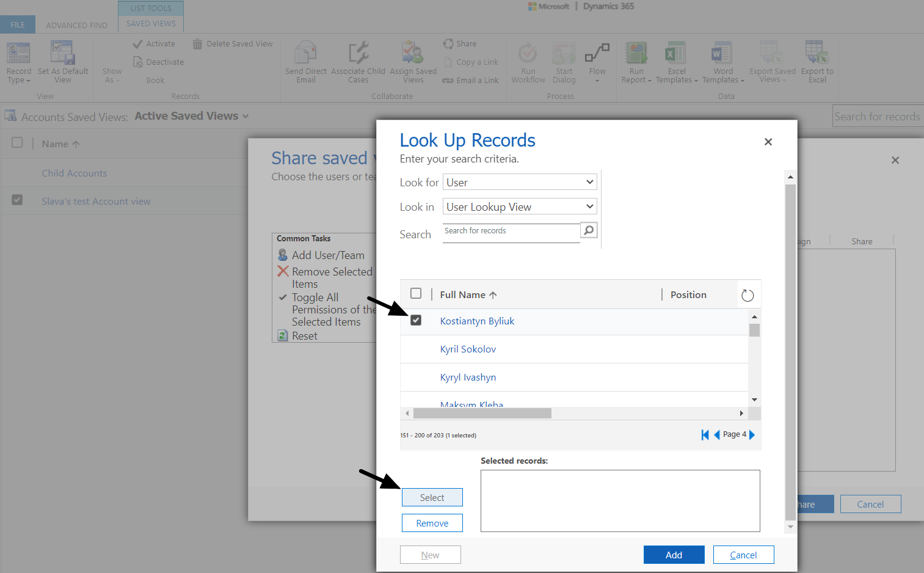Click the Share ribbon icon
The height and width of the screenshot is (573, 924).
coord(448,44)
